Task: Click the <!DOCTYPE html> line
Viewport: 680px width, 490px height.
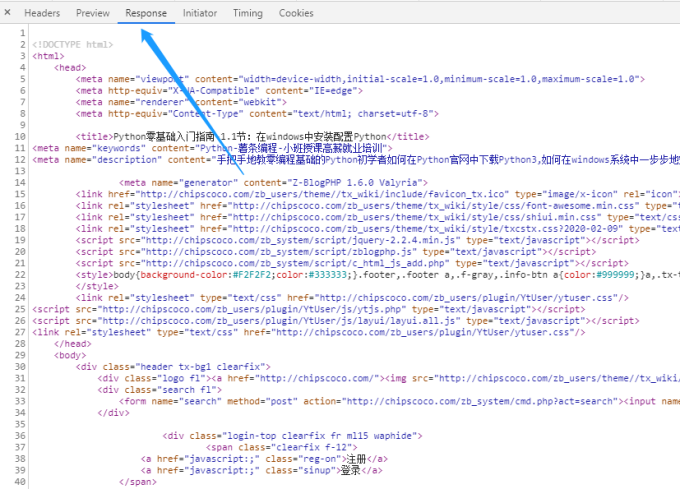Action: pos(73,45)
